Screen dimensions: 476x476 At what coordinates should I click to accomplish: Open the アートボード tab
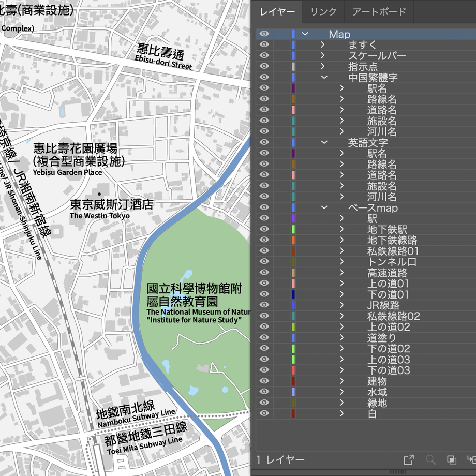379,12
